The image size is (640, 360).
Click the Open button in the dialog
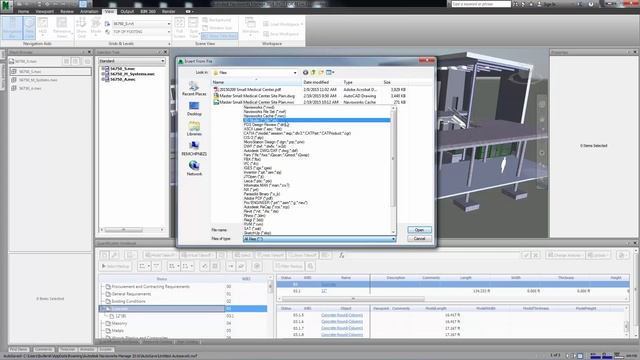[x=419, y=230]
